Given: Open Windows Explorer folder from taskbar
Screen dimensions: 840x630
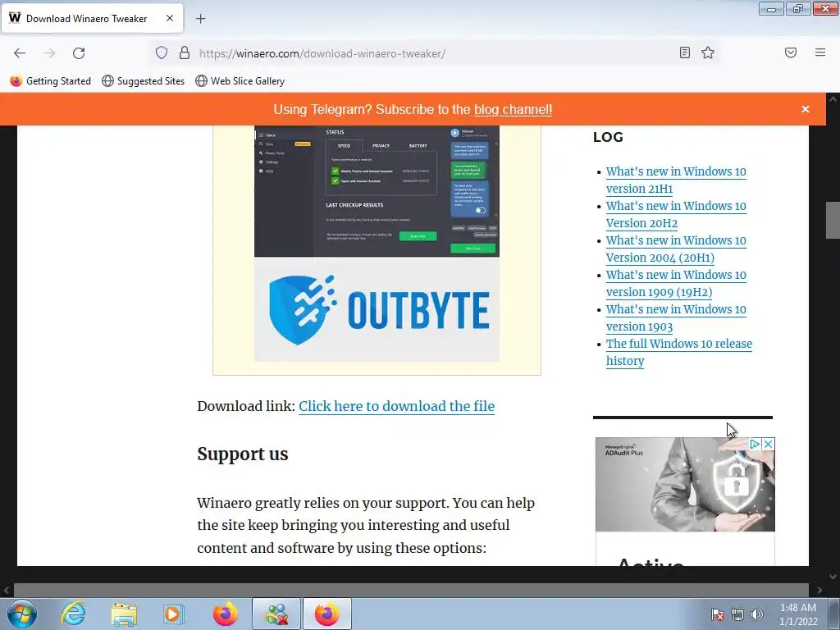Looking at the screenshot, I should pyautogui.click(x=124, y=614).
